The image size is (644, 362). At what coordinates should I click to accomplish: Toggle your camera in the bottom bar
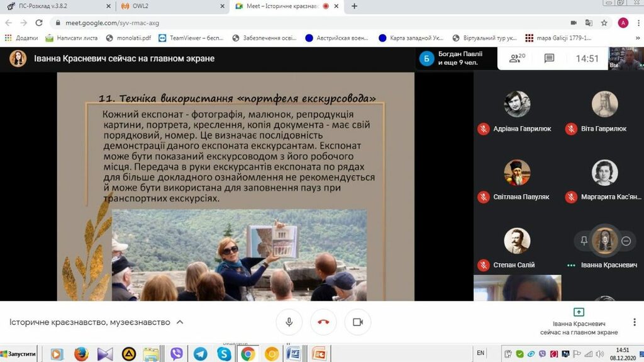[357, 322]
